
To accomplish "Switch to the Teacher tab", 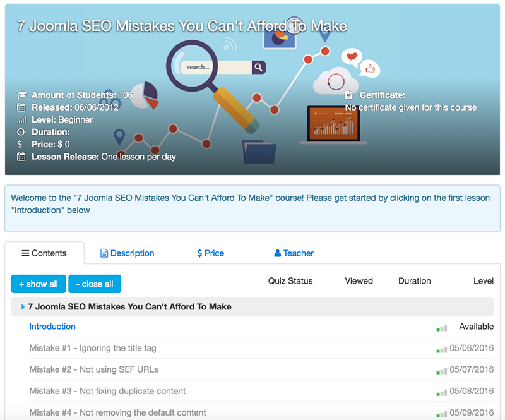I will [x=294, y=253].
